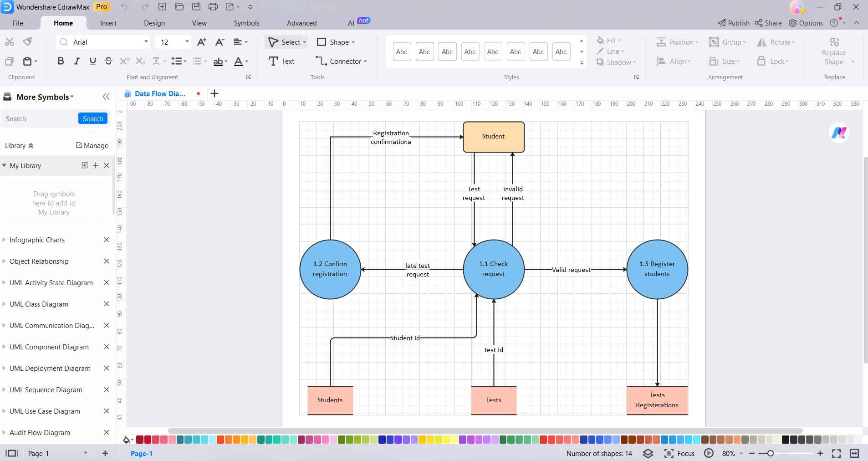This screenshot has height=461, width=868.
Task: Pick the first dark red color swatch
Action: click(140, 440)
